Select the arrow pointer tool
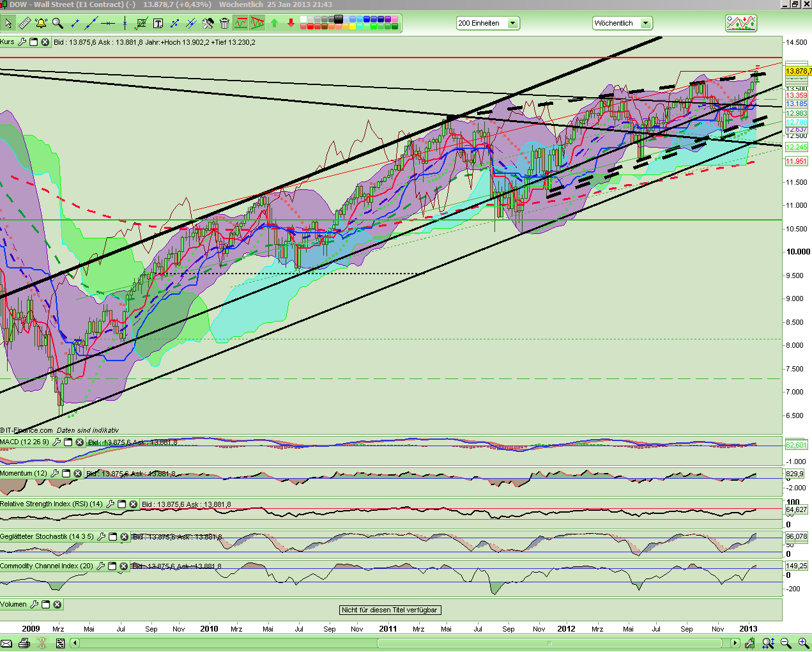This screenshot has width=812, height=652. pyautogui.click(x=8, y=24)
